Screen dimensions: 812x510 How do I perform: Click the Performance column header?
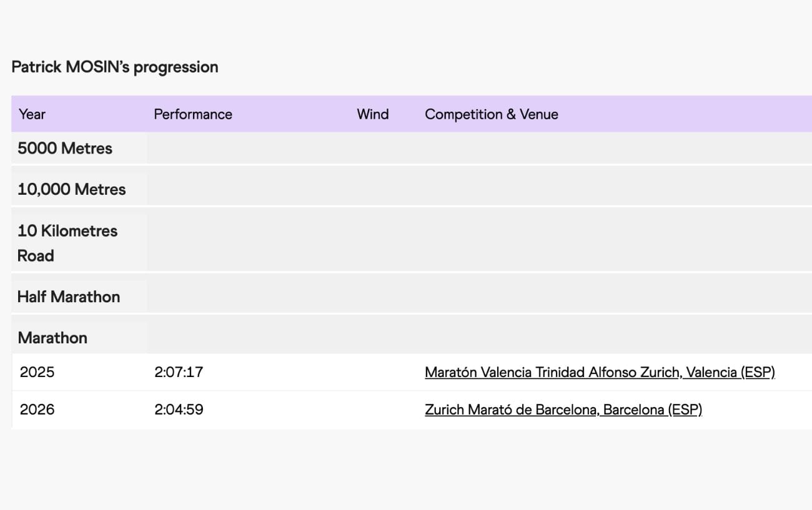[x=193, y=114]
